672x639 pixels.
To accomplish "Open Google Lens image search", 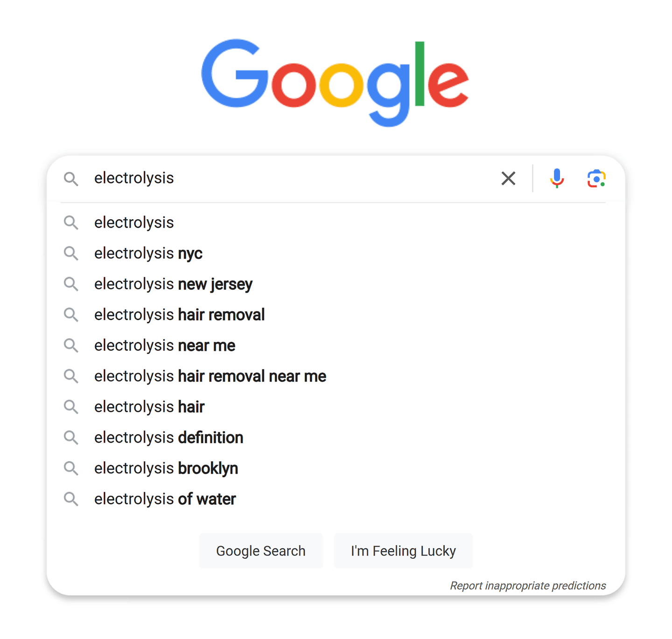I will [x=596, y=178].
